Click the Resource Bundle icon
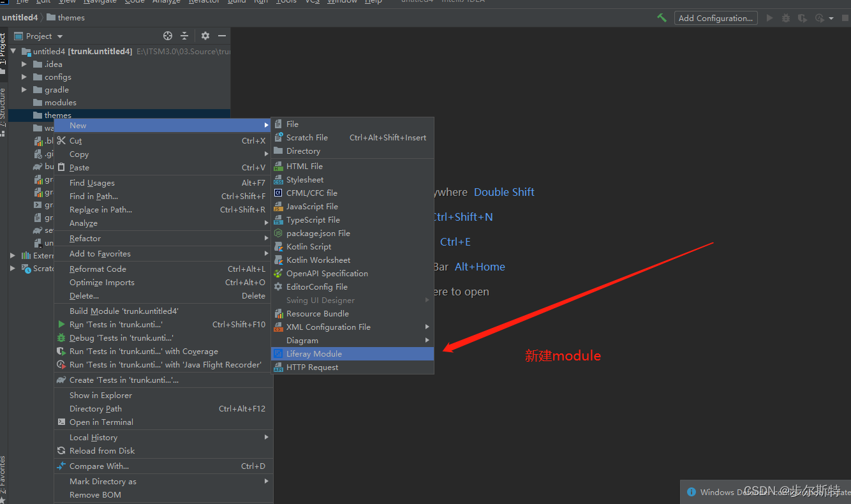 pos(278,313)
